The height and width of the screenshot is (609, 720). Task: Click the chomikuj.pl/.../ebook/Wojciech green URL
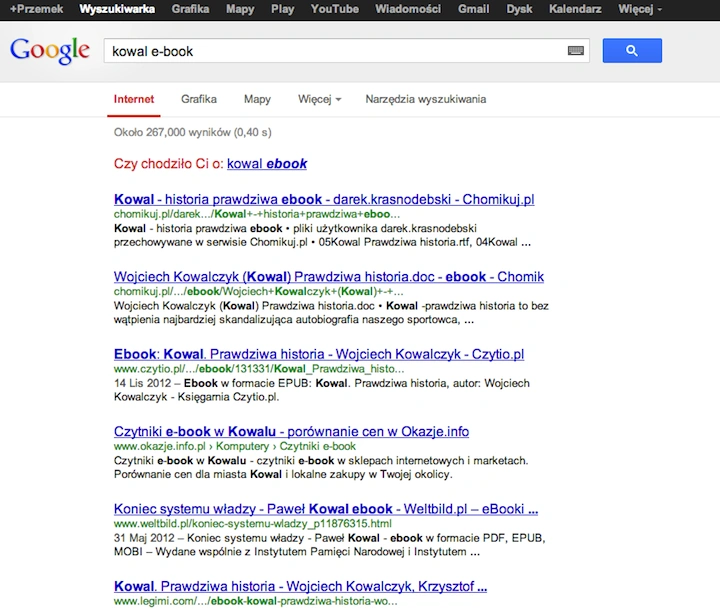259,292
